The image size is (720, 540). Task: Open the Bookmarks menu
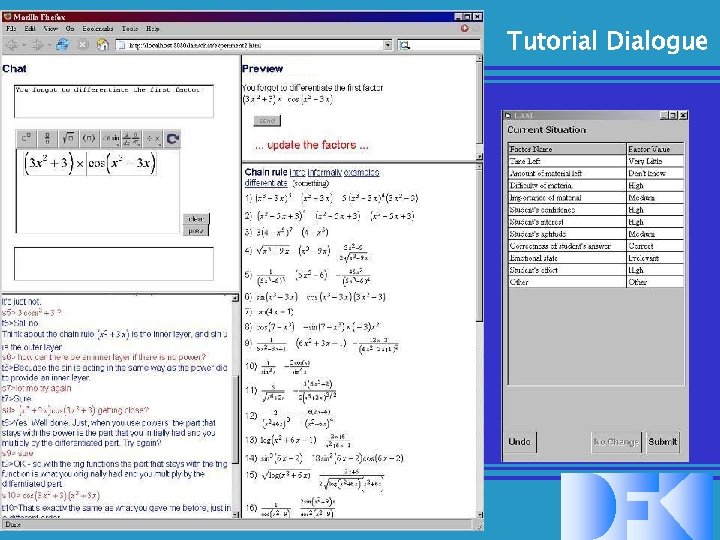(x=98, y=28)
